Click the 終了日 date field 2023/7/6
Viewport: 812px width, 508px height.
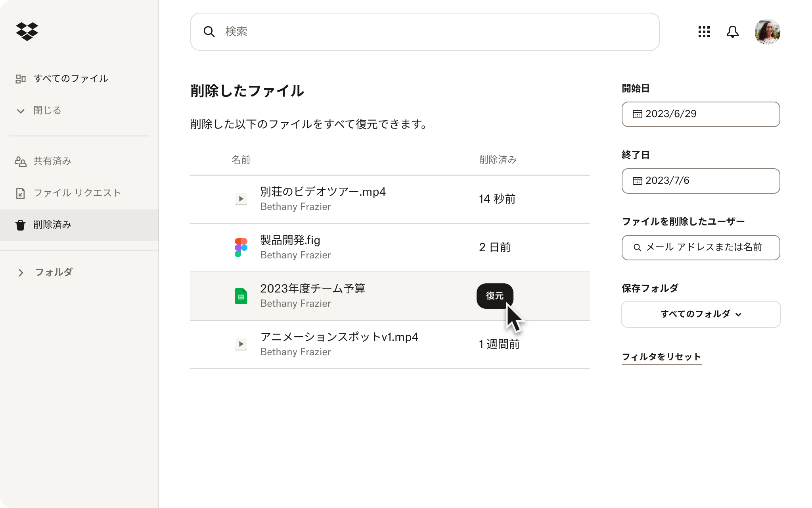[701, 181]
